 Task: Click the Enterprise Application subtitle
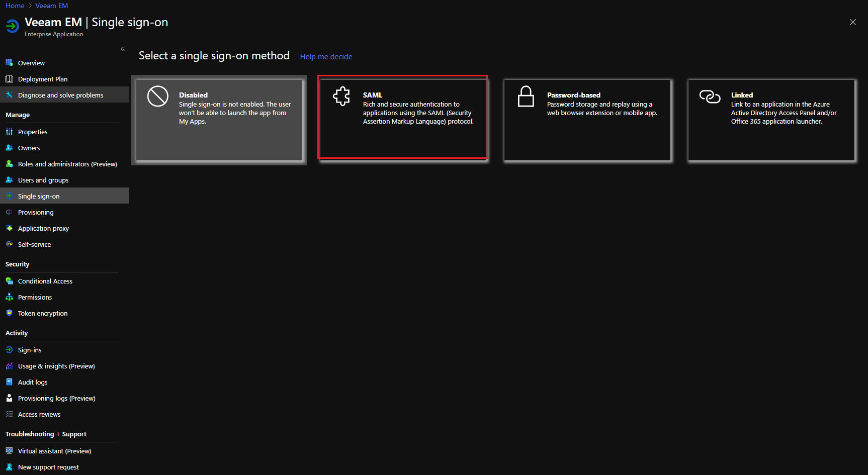click(54, 34)
